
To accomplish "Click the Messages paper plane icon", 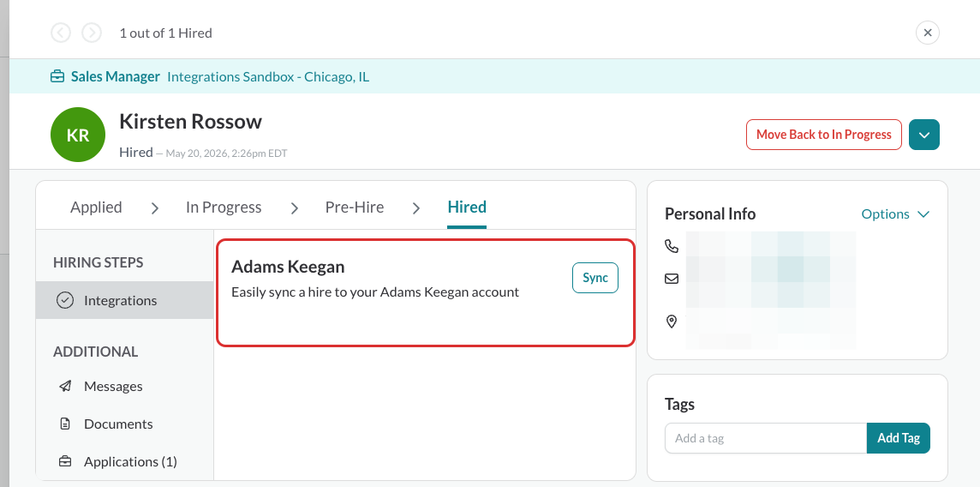I will pyautogui.click(x=65, y=387).
